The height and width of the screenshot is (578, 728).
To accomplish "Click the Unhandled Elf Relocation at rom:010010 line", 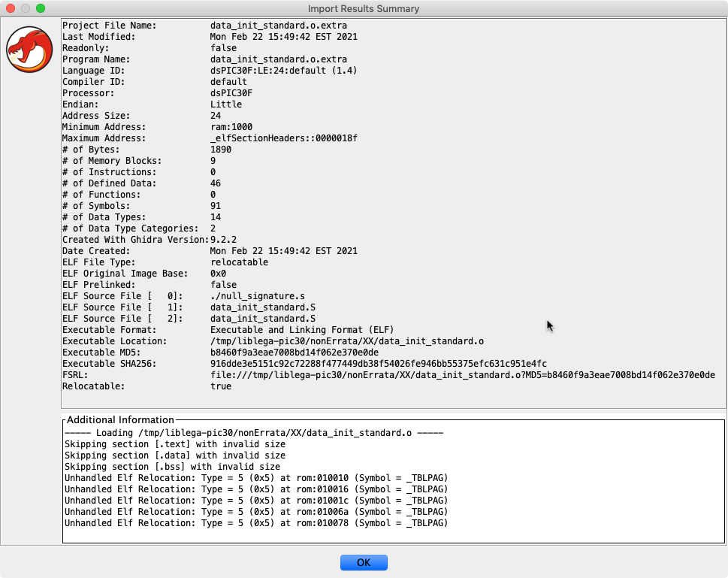I will pyautogui.click(x=256, y=478).
